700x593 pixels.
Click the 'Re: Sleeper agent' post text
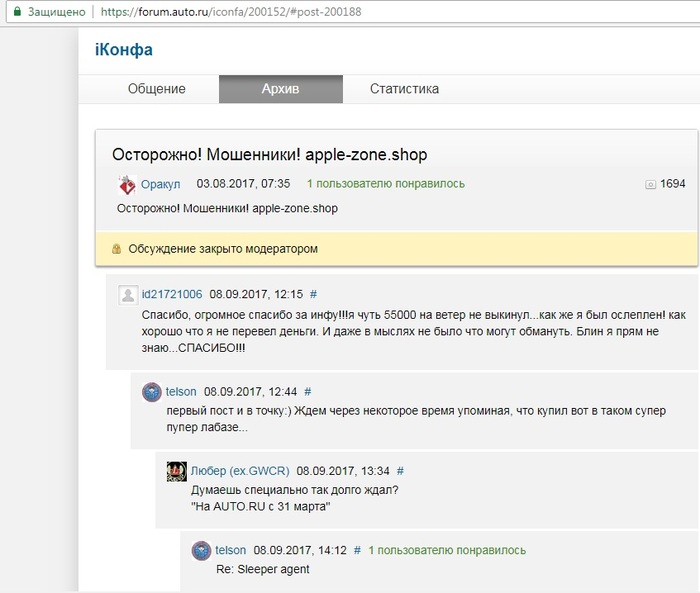tap(262, 569)
